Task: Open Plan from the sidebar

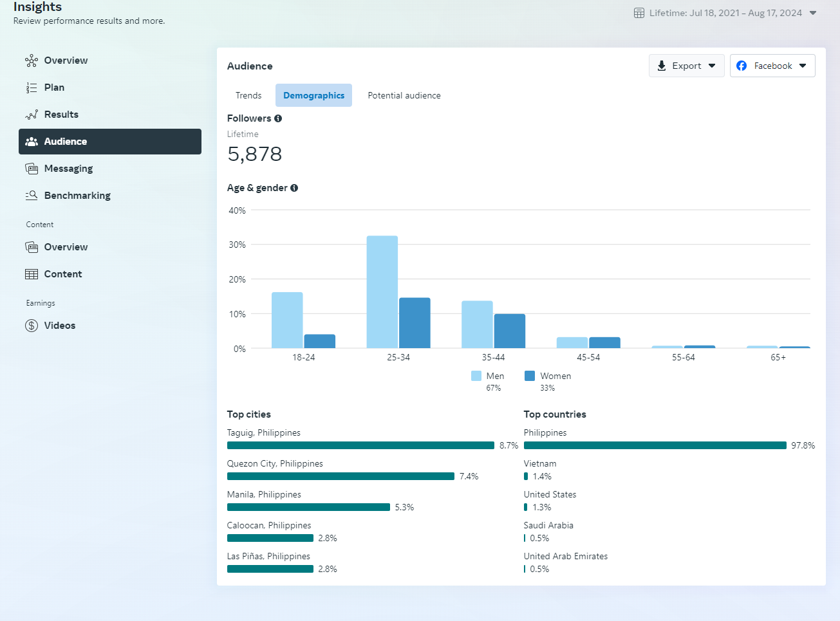Action: click(110, 88)
